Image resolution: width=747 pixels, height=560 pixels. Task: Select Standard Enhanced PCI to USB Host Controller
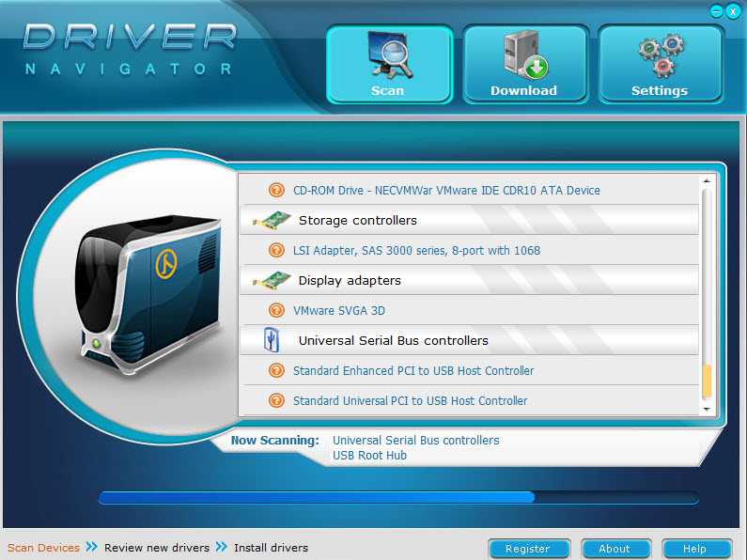(x=469, y=370)
